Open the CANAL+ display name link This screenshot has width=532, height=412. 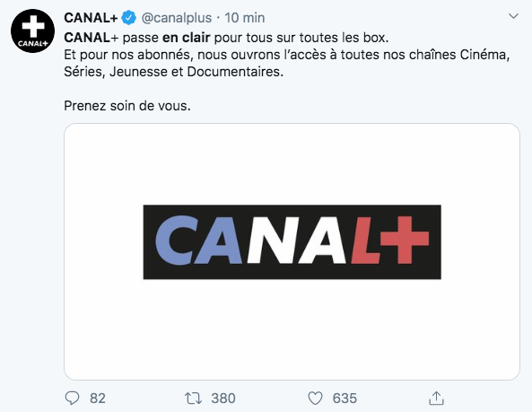point(91,18)
